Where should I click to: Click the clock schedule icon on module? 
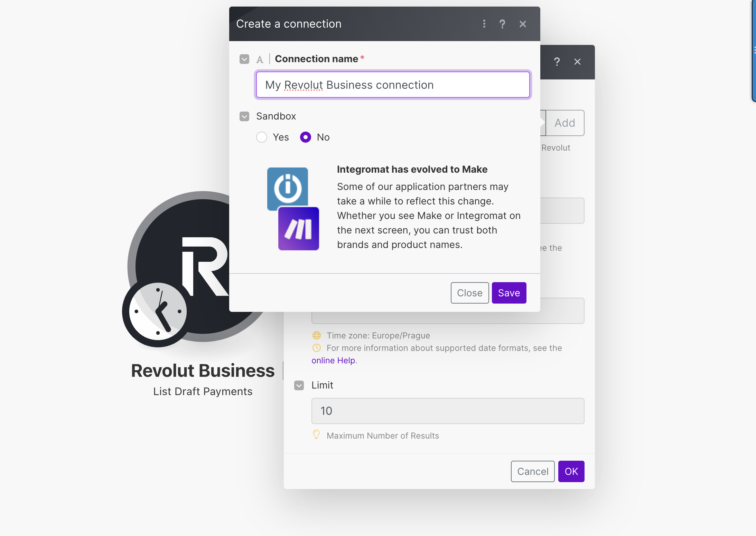(158, 312)
